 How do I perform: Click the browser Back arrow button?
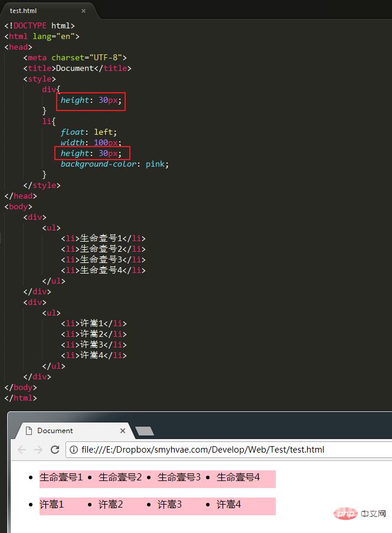(x=22, y=450)
